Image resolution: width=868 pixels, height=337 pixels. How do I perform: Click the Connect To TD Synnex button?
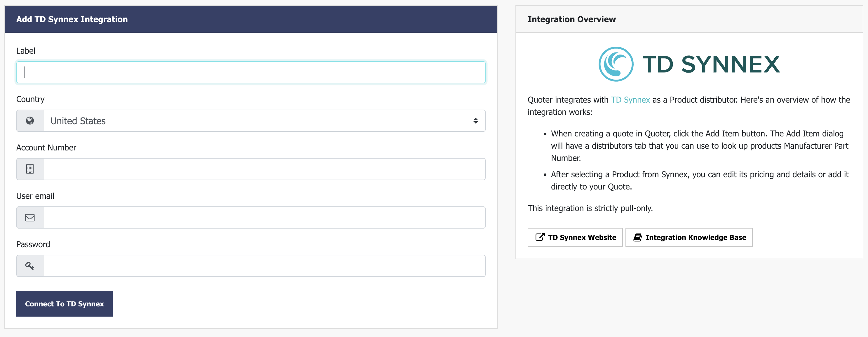65,304
